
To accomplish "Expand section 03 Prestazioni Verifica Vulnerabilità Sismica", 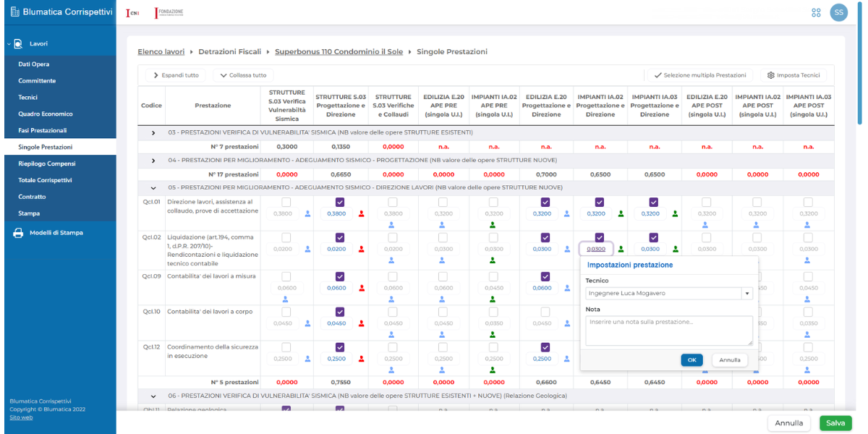I will click(153, 133).
